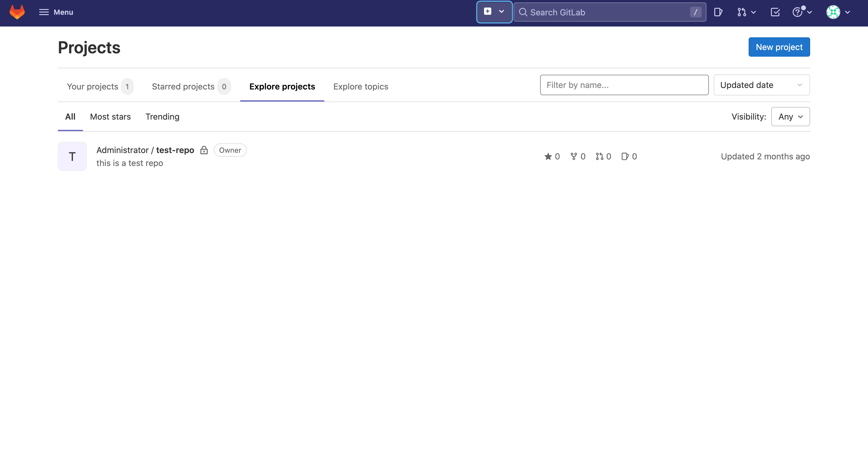
Task: Switch to Trending sub-tab
Action: 162,117
